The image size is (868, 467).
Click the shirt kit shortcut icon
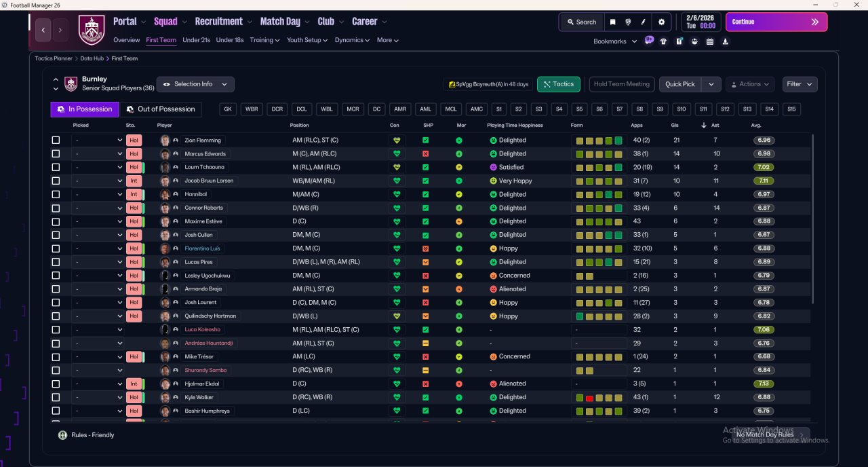pos(663,41)
